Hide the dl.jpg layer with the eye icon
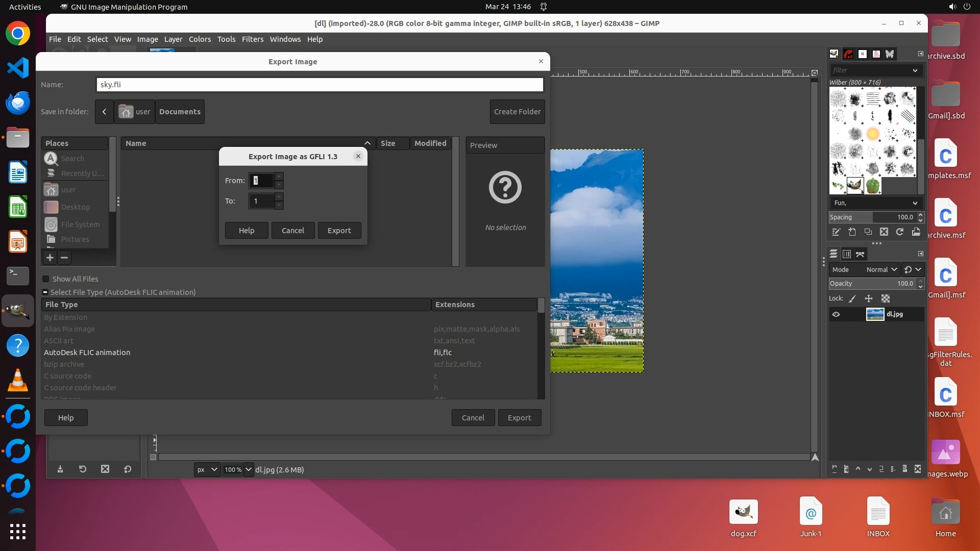This screenshot has height=551, width=980. (836, 314)
